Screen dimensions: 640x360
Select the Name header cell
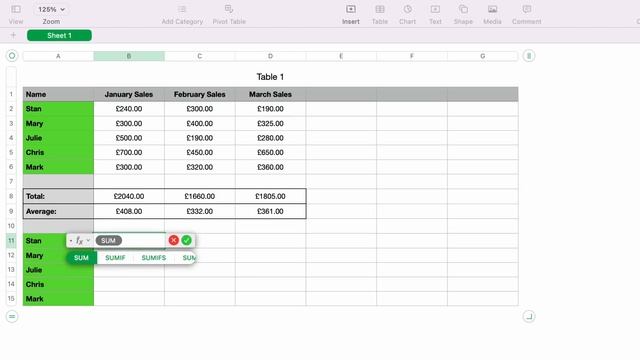[58, 94]
